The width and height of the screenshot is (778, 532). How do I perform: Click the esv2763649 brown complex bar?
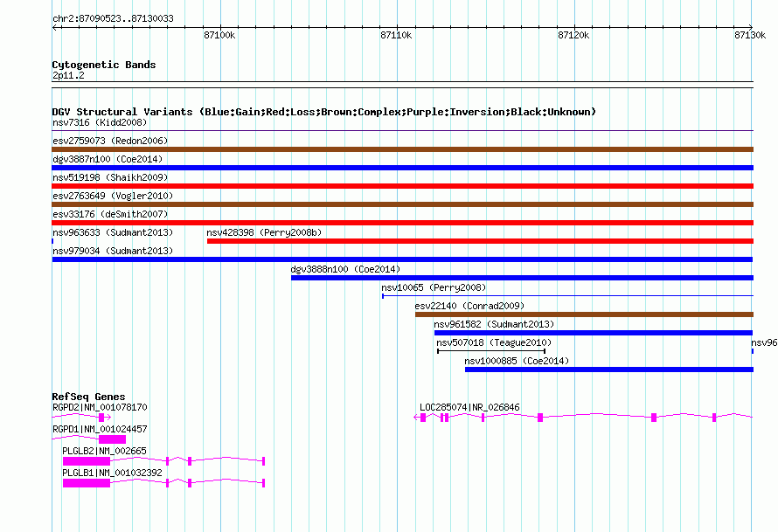click(402, 204)
